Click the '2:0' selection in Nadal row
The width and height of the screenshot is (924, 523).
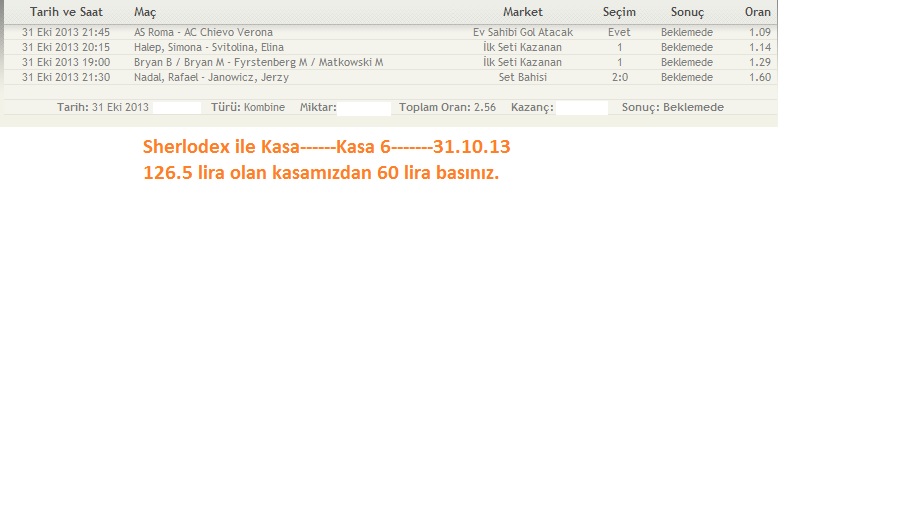[619, 77]
